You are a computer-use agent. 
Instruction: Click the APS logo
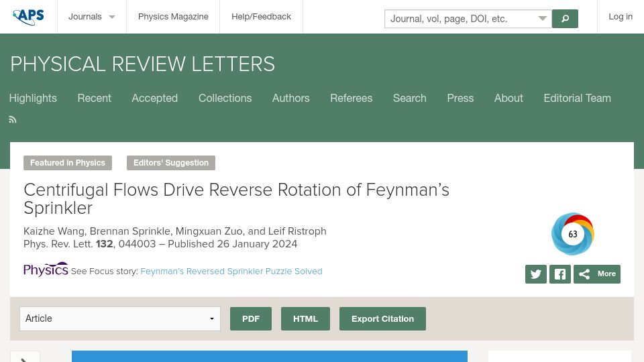[28, 16]
